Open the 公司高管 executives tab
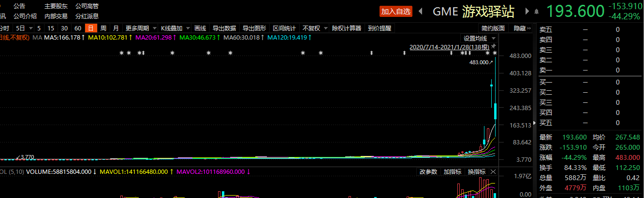644x198 pixels. click(87, 6)
